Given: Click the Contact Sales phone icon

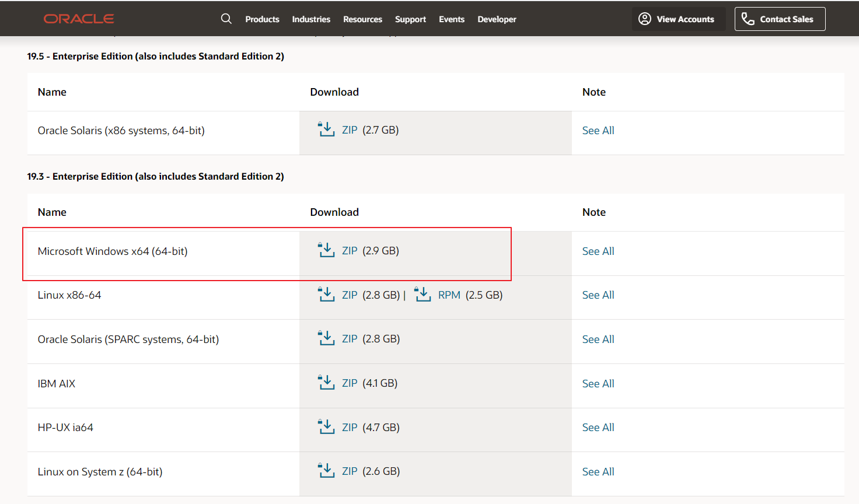Looking at the screenshot, I should coord(748,19).
